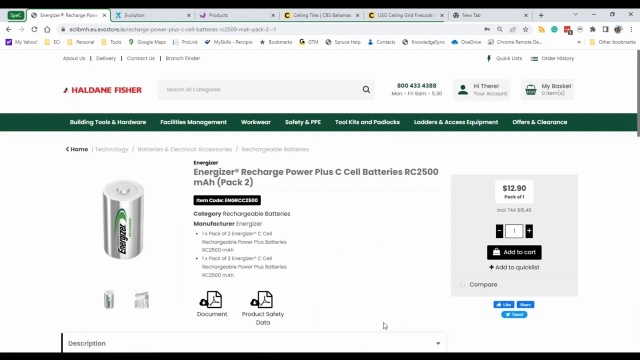Toggle the browser side panel icon
This screenshot has height=360, width=640.
[605, 29]
